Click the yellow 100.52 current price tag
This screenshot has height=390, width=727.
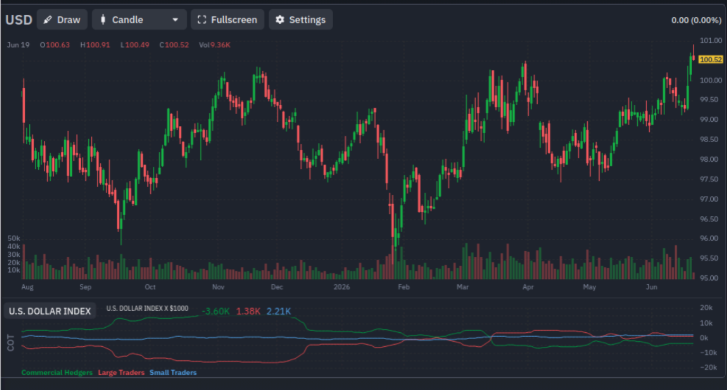point(711,59)
